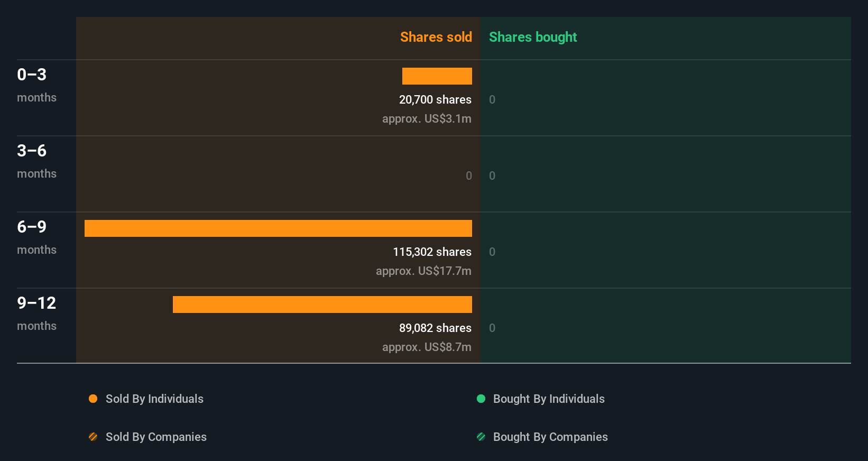The height and width of the screenshot is (461, 868).
Task: Click the 6–9 months row label
Action: (36, 237)
